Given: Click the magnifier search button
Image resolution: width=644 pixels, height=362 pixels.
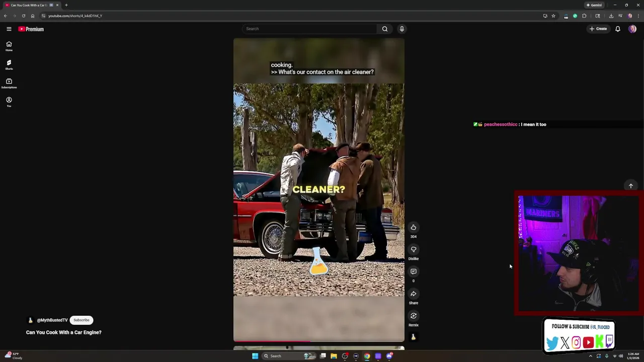Looking at the screenshot, I should pos(385,29).
